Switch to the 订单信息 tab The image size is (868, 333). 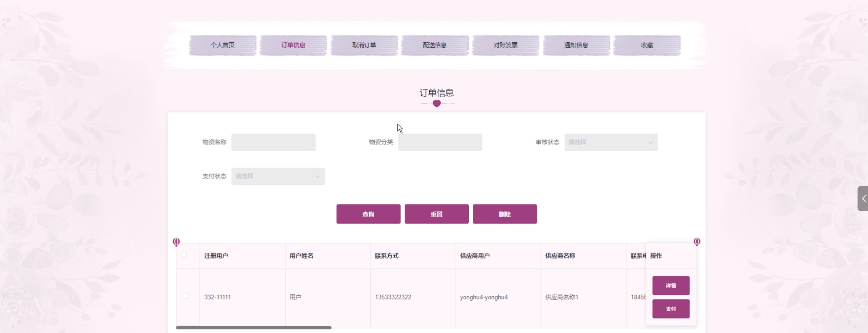click(293, 45)
